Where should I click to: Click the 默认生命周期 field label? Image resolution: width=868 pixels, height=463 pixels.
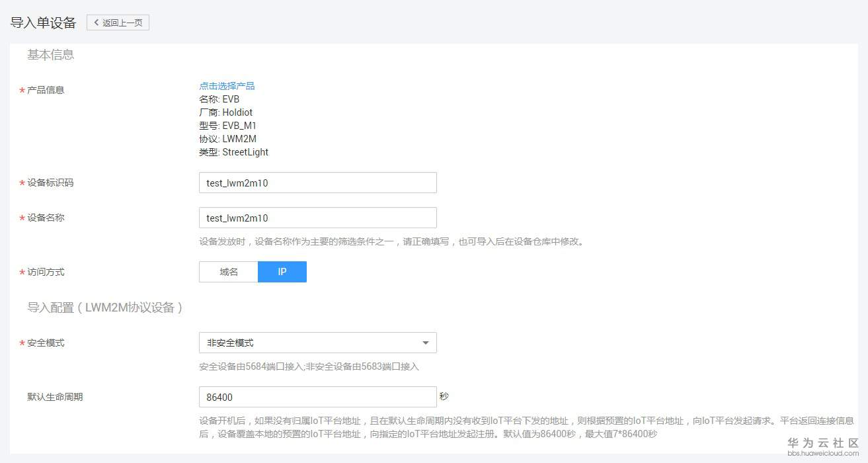point(55,397)
